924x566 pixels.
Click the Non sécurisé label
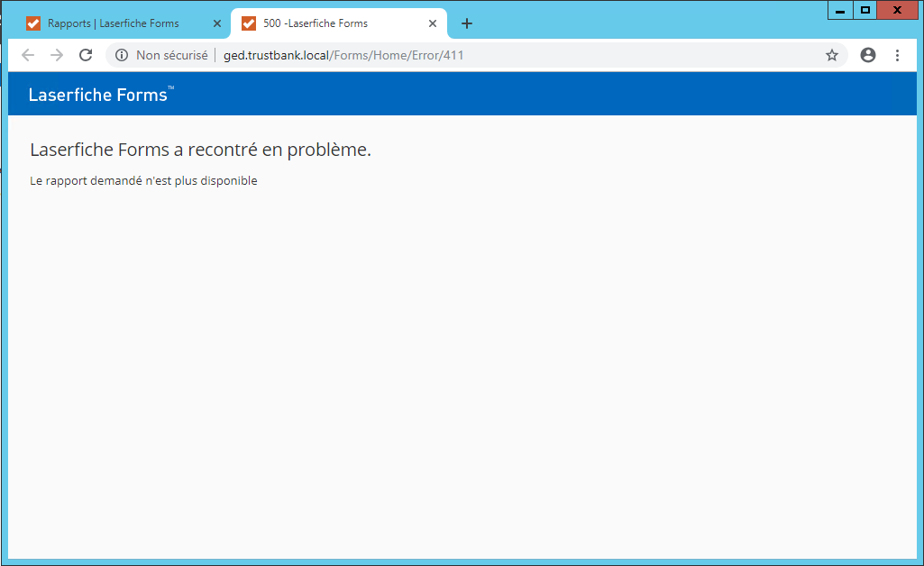172,55
